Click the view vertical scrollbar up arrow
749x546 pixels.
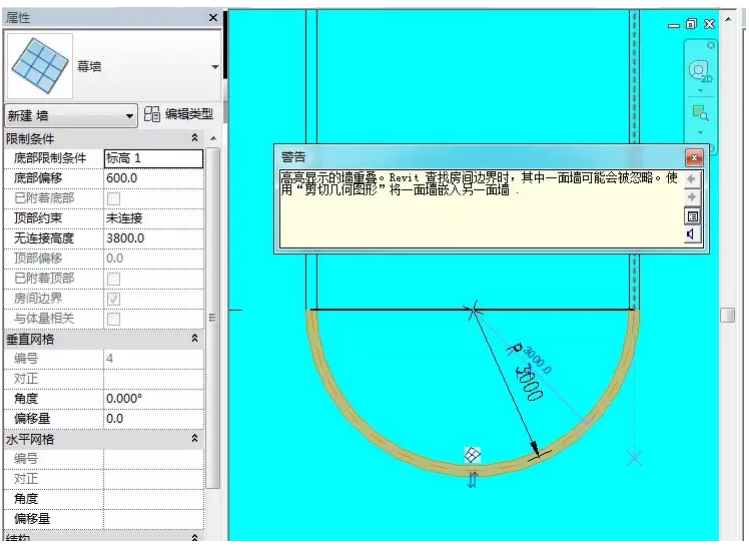(x=728, y=20)
